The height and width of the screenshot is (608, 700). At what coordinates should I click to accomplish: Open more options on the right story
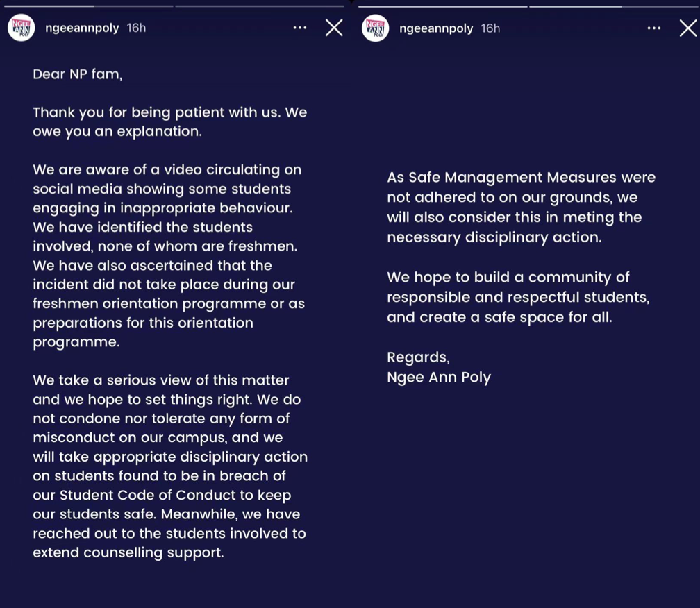pos(653,28)
